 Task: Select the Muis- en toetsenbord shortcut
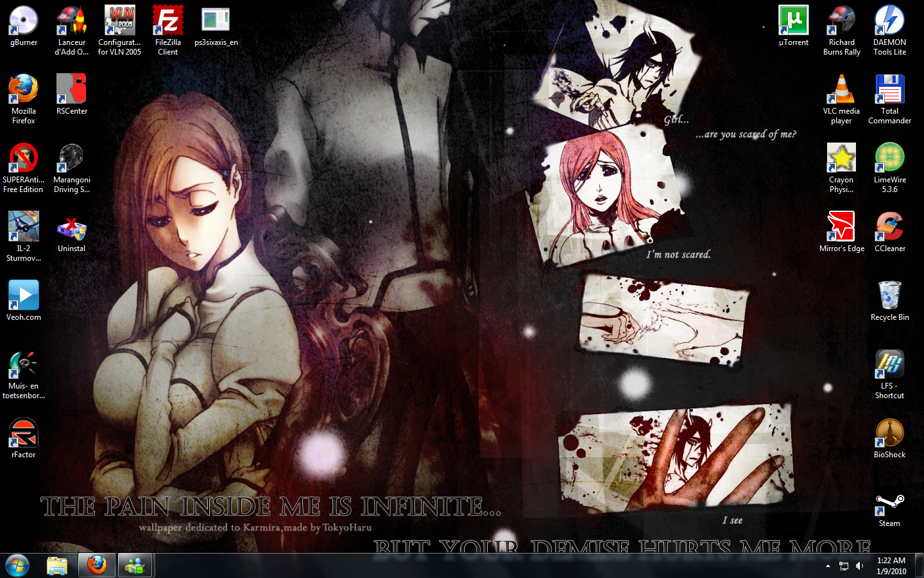(x=24, y=375)
